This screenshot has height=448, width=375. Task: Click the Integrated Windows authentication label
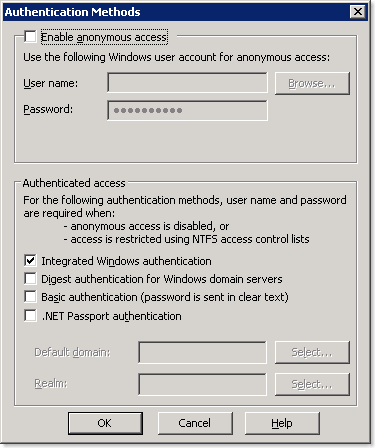click(126, 261)
